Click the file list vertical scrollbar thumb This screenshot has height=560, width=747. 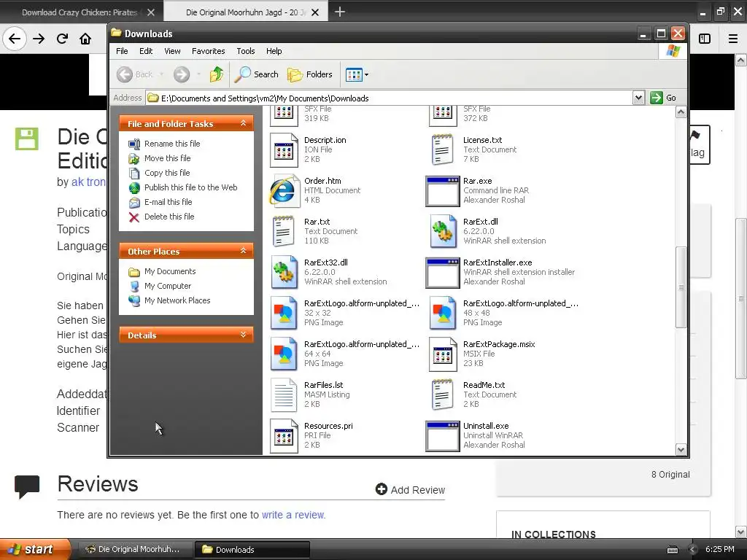click(x=681, y=287)
